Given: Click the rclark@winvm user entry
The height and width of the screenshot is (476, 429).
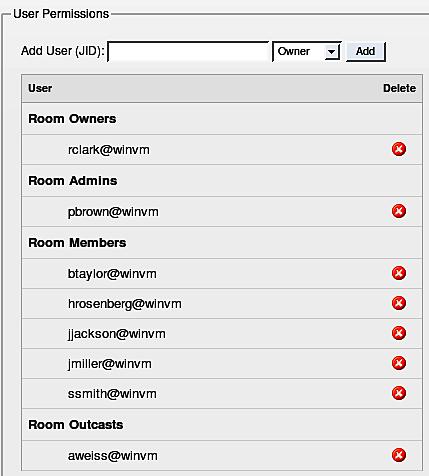Looking at the screenshot, I should click(x=109, y=150).
